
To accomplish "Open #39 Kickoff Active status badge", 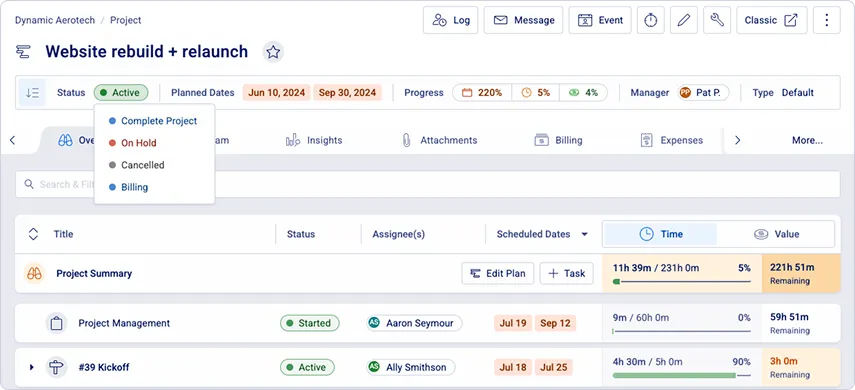I will [308, 367].
